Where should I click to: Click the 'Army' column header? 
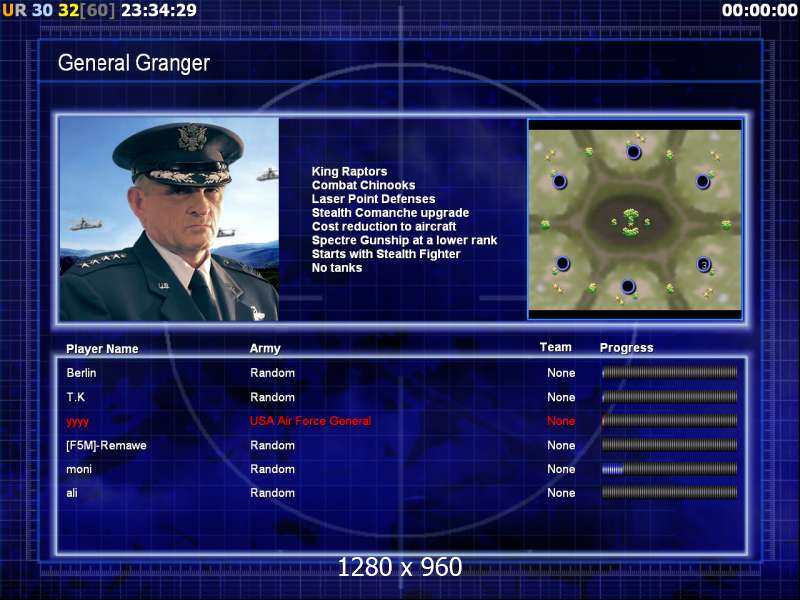coord(265,349)
